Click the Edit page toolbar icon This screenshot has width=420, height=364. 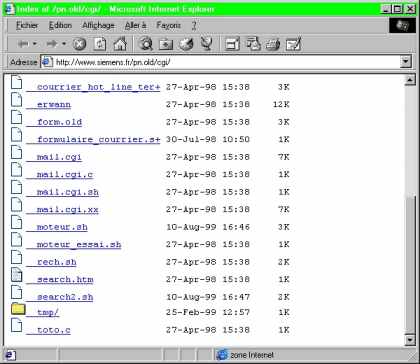[294, 44]
